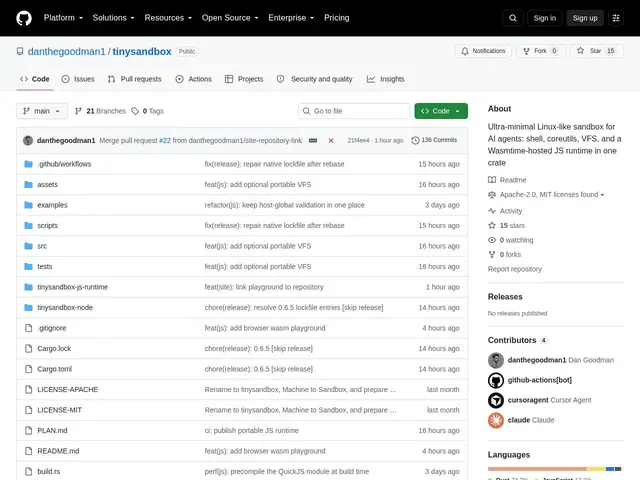Expand commit message ellipsis button

(x=313, y=140)
